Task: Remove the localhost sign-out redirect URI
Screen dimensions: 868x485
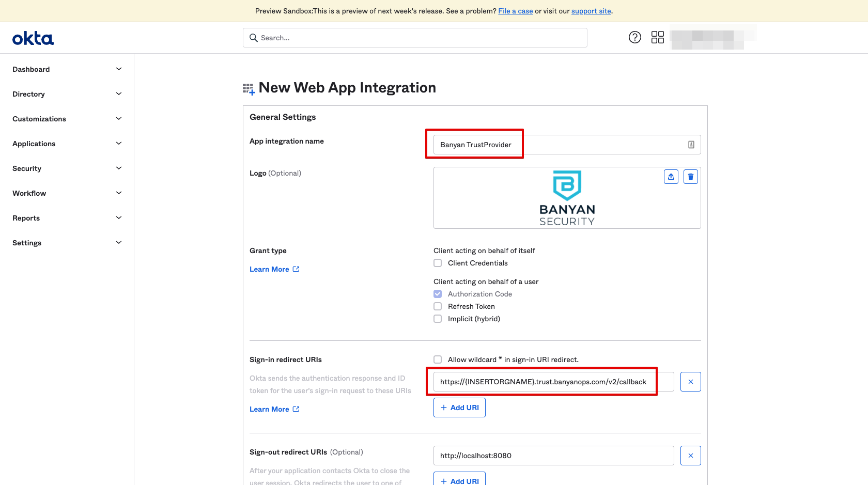Action: (x=690, y=456)
